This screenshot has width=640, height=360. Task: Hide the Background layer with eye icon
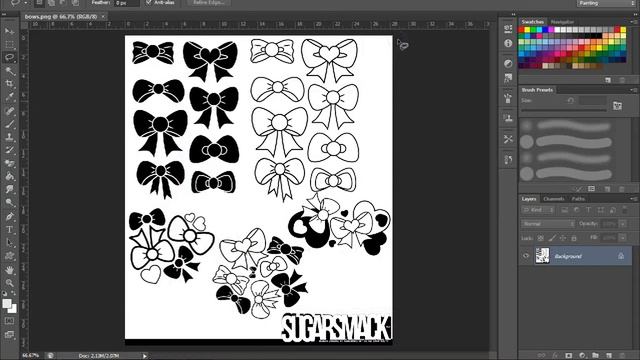pyautogui.click(x=526, y=256)
